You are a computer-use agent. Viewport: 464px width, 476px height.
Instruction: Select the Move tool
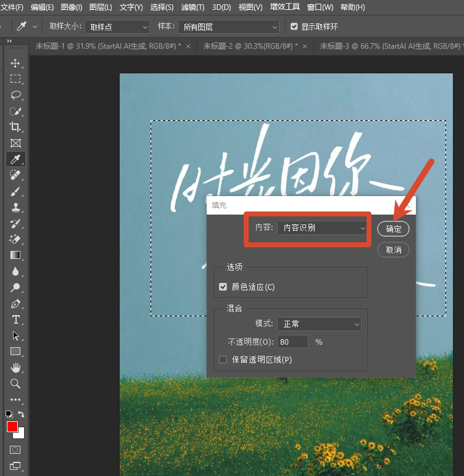(x=15, y=63)
